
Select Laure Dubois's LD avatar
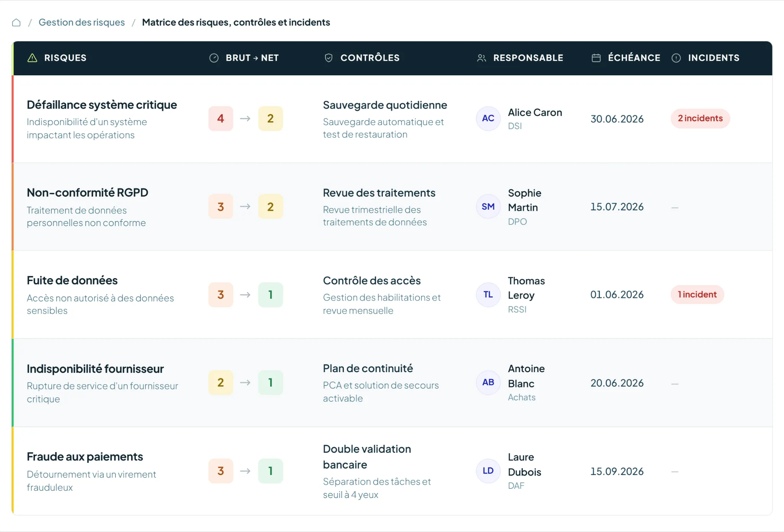pyautogui.click(x=488, y=471)
